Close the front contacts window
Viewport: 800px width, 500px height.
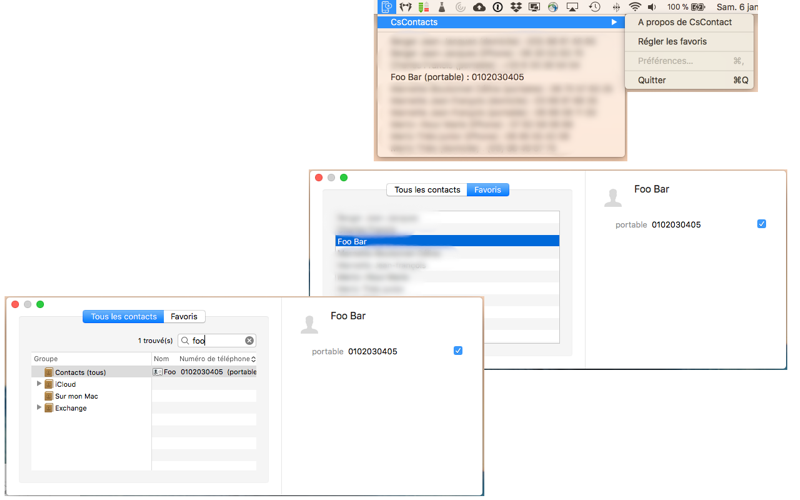(15, 305)
